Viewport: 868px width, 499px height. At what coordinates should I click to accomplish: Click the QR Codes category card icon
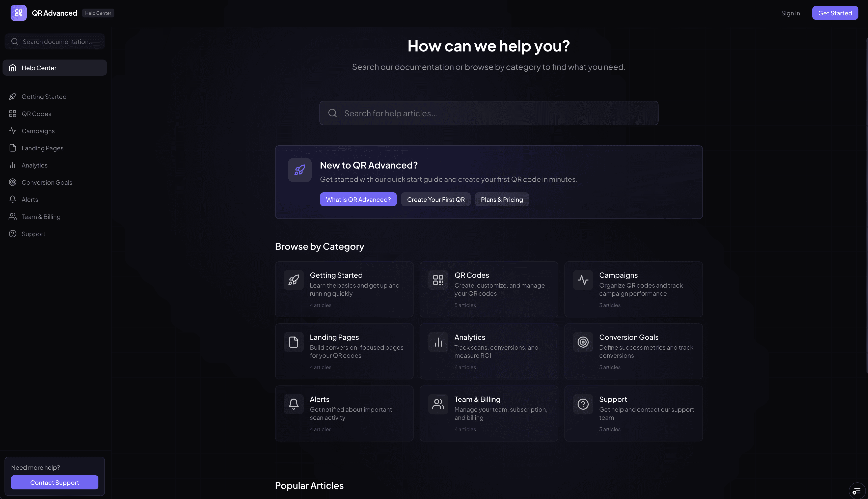tap(438, 280)
